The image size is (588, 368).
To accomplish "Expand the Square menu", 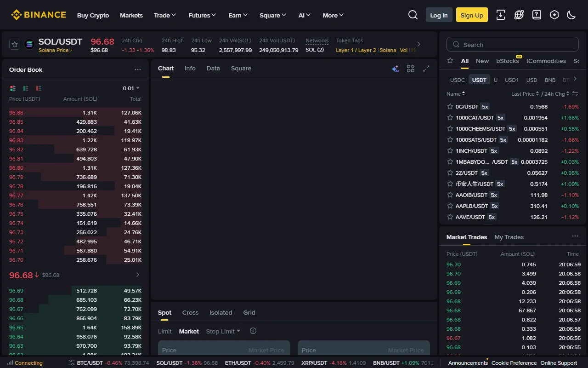I will pyautogui.click(x=273, y=15).
